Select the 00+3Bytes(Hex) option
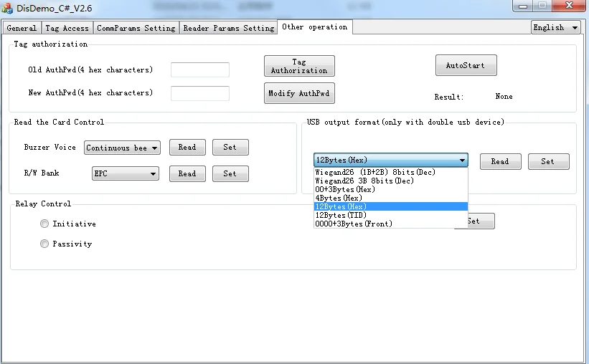The width and height of the screenshot is (589, 364). (x=391, y=189)
